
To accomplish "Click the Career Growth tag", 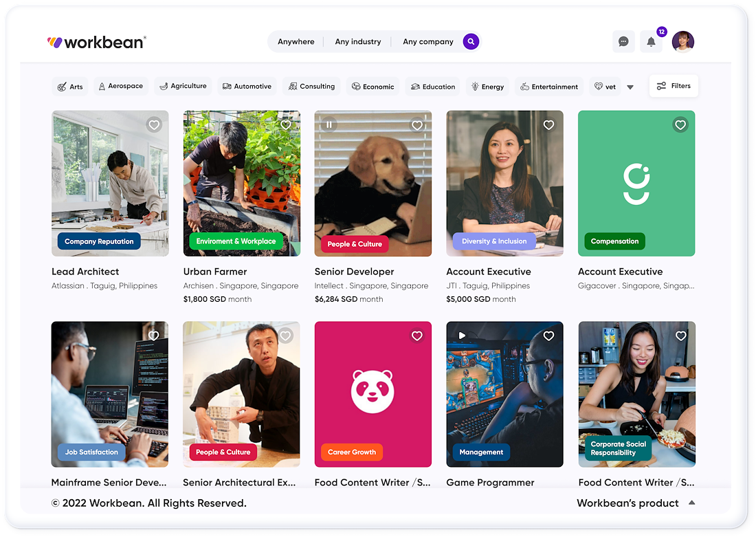I will point(351,452).
